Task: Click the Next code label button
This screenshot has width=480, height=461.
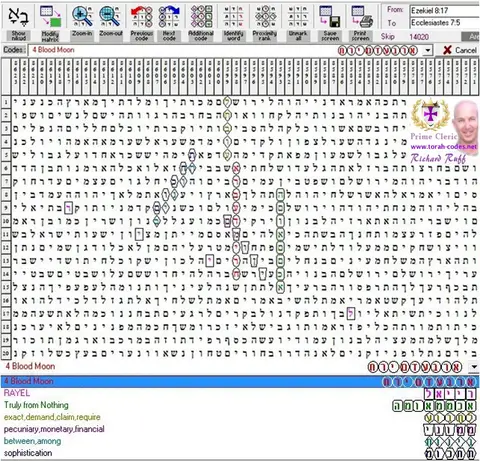Action: (x=169, y=36)
